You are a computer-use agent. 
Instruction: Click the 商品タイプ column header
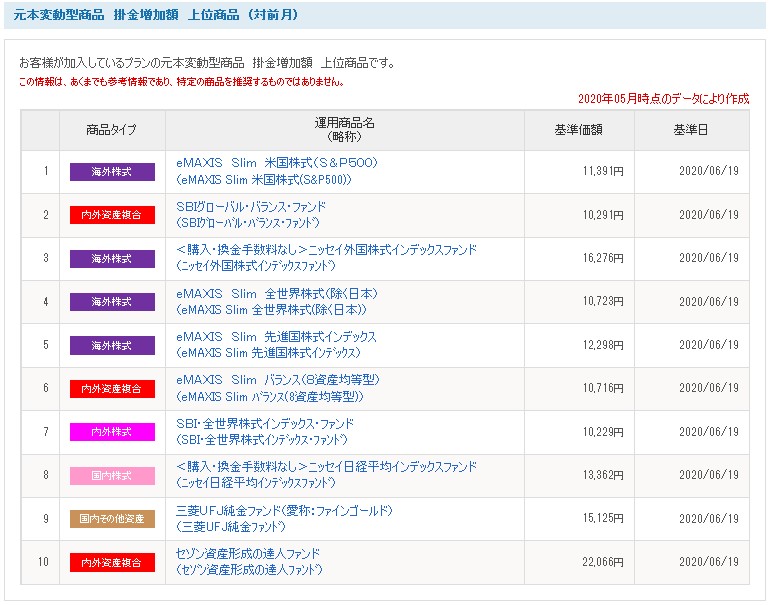pyautogui.click(x=112, y=130)
